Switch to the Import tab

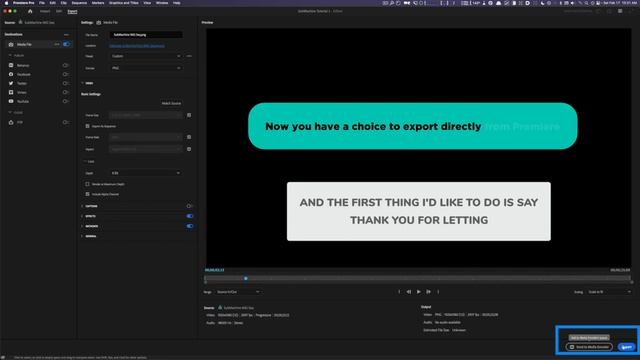[45, 11]
